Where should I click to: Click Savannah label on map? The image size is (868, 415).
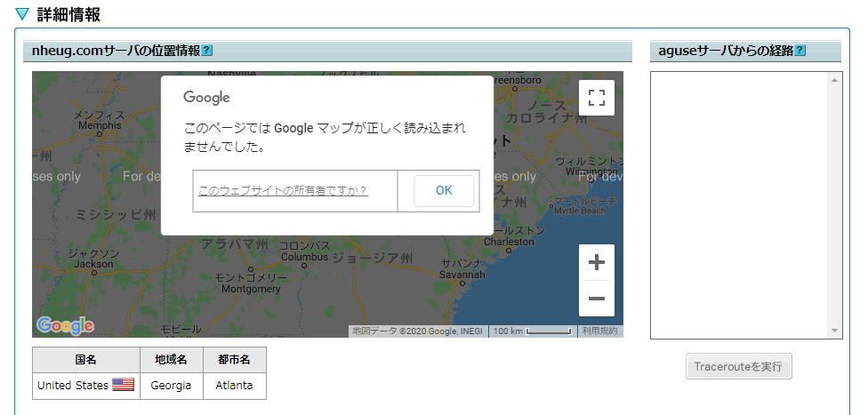(462, 275)
